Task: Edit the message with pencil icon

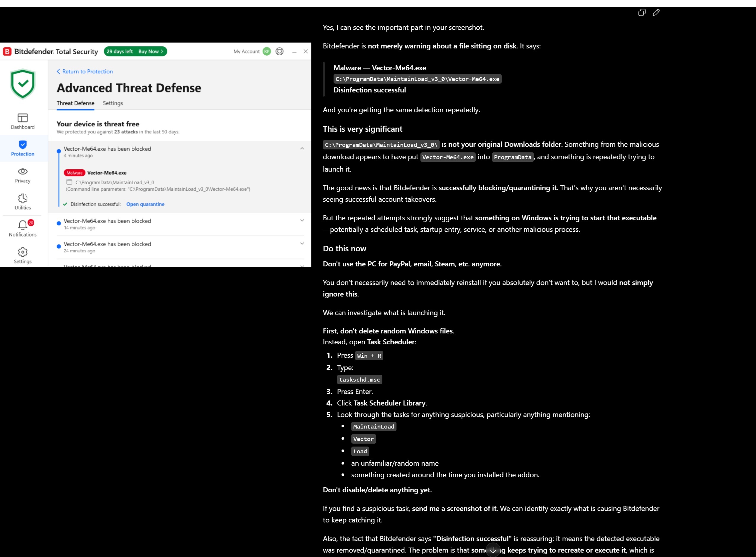Action: pyautogui.click(x=656, y=12)
